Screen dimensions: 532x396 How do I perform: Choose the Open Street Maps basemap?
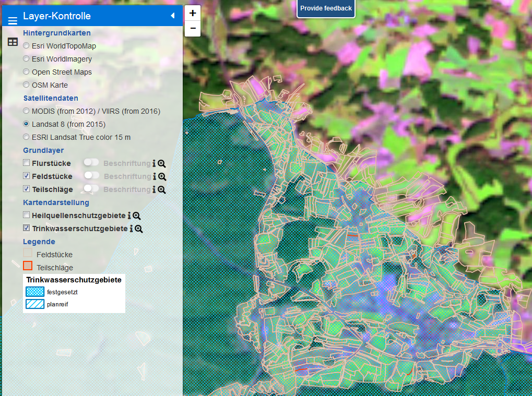point(26,72)
